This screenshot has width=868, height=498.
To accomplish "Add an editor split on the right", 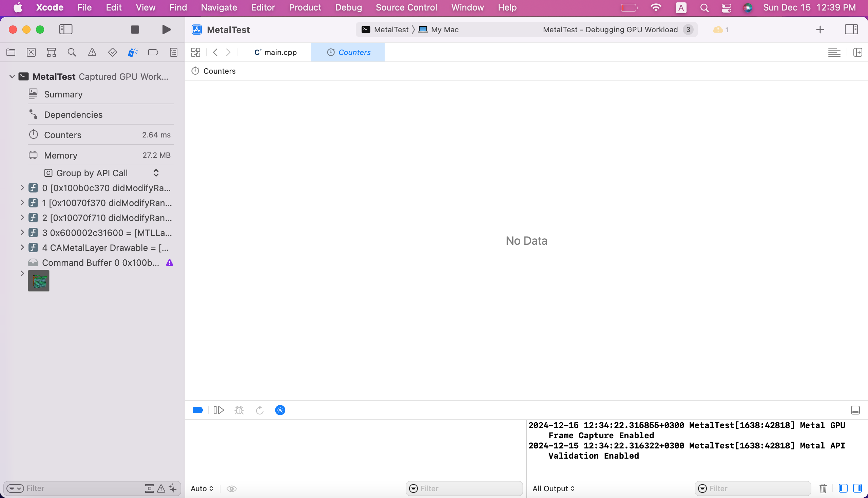I will click(x=857, y=52).
